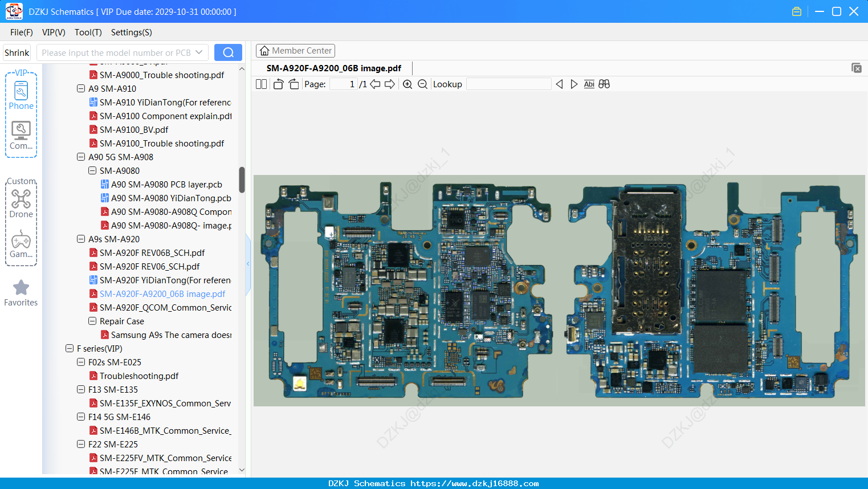Collapse the A9 SM-A910 node
The width and height of the screenshot is (868, 489).
click(x=81, y=89)
